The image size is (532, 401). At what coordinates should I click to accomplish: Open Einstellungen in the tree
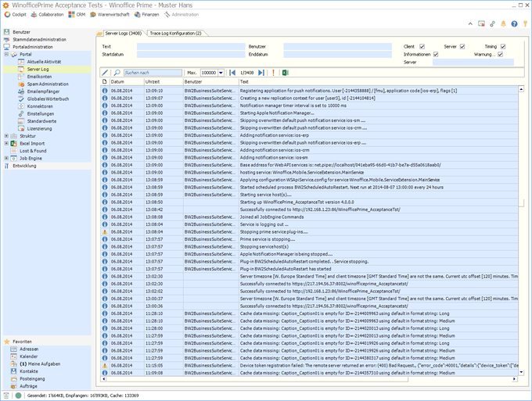click(41, 114)
